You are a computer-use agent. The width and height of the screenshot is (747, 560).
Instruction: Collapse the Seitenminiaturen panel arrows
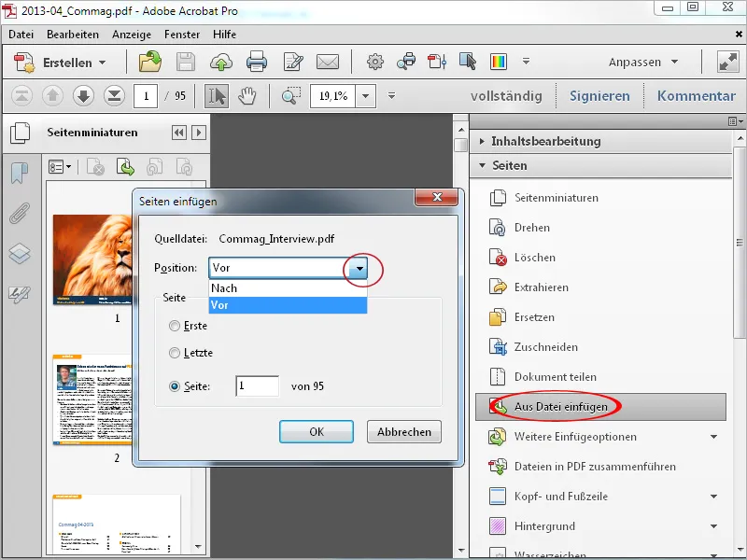179,133
